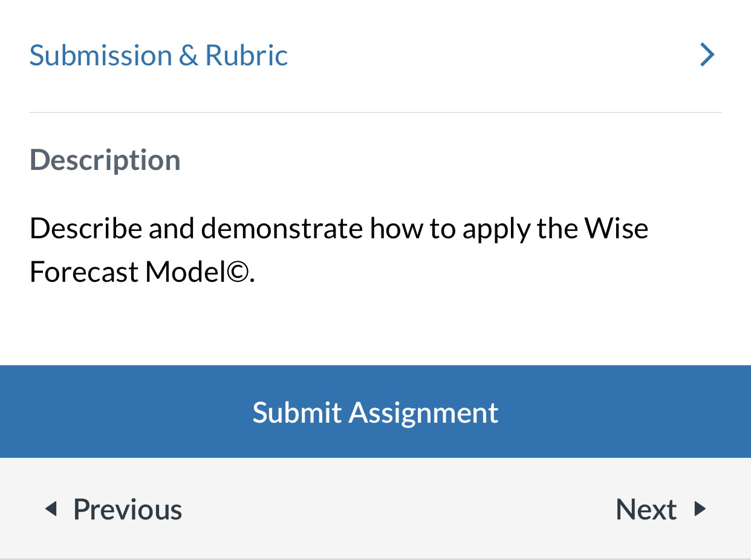Click the ampersand in Submission & Rubric

click(188, 56)
